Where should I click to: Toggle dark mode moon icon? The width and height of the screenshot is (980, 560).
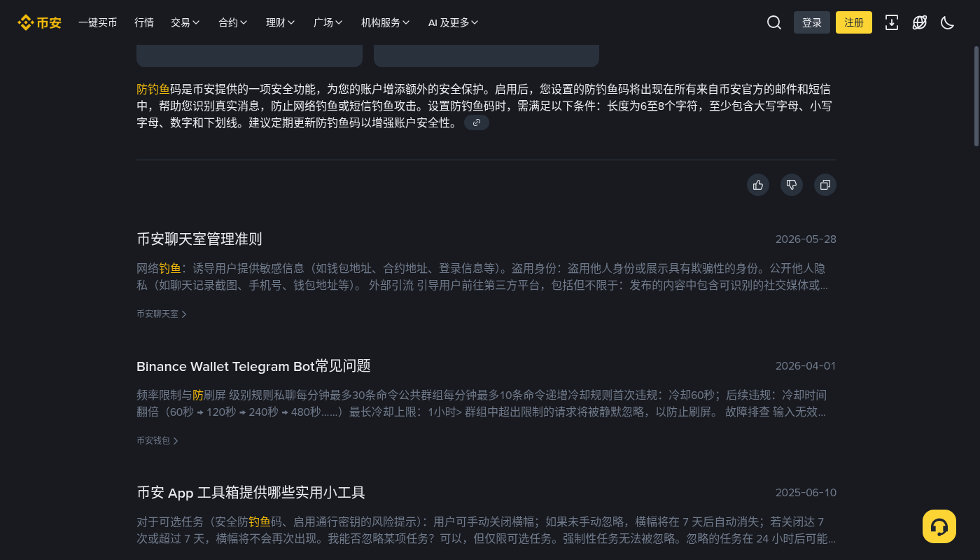coord(948,22)
